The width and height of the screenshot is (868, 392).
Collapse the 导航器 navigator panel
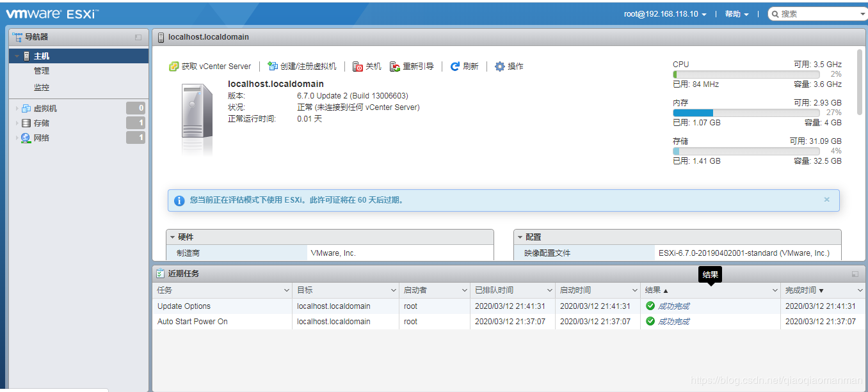138,37
